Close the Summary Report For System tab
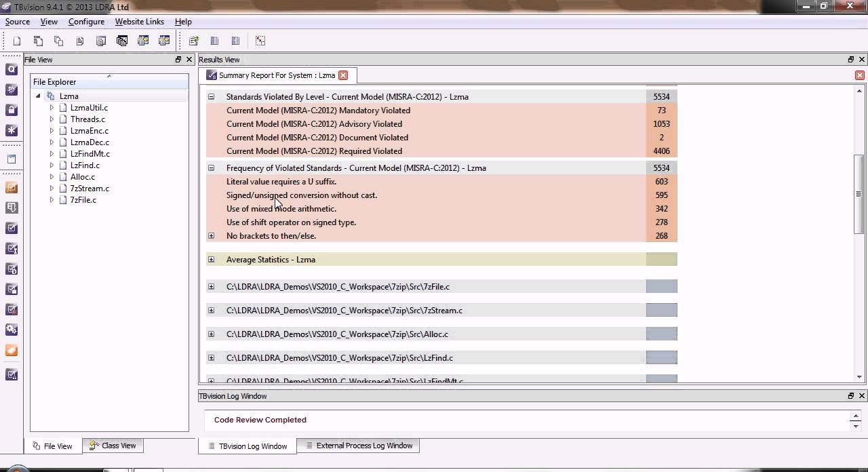The height and width of the screenshot is (472, 868). coord(343,75)
